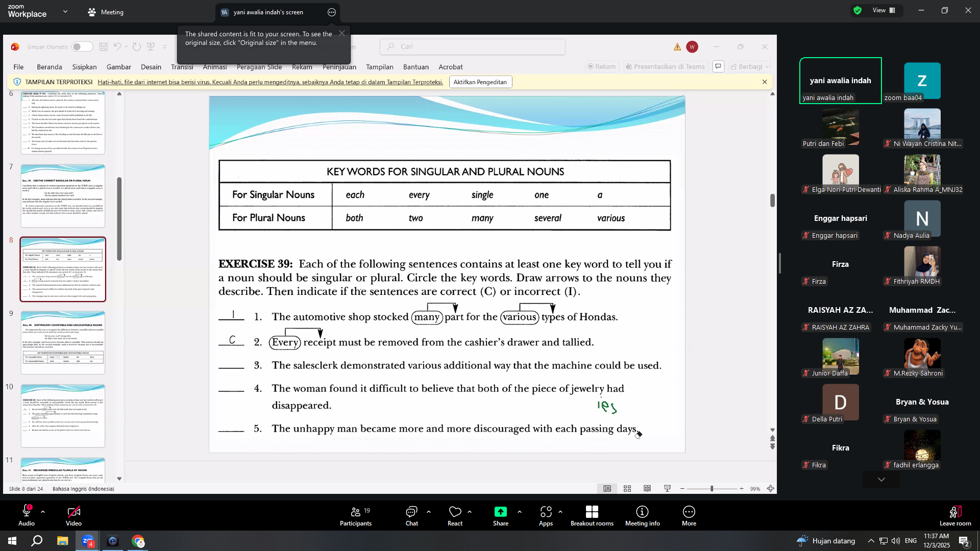Select slide 10 thumbnail
Screen dimensions: 980x551
pos(63,416)
